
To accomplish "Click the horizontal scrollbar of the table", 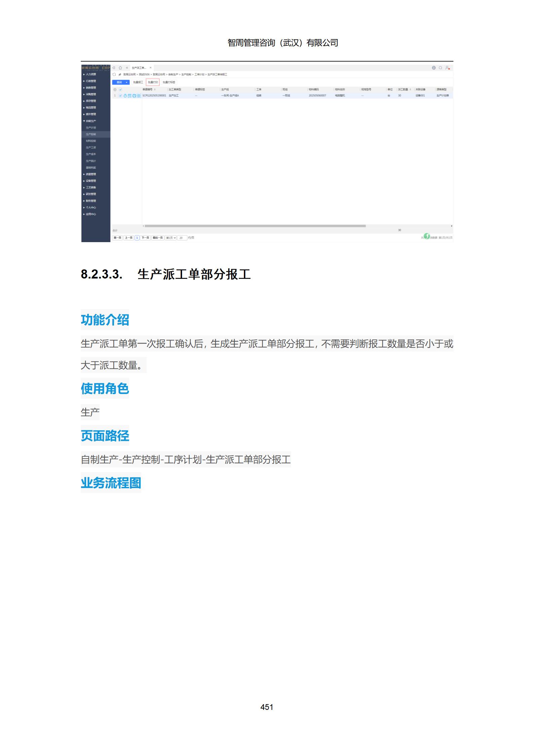I will coord(255,226).
